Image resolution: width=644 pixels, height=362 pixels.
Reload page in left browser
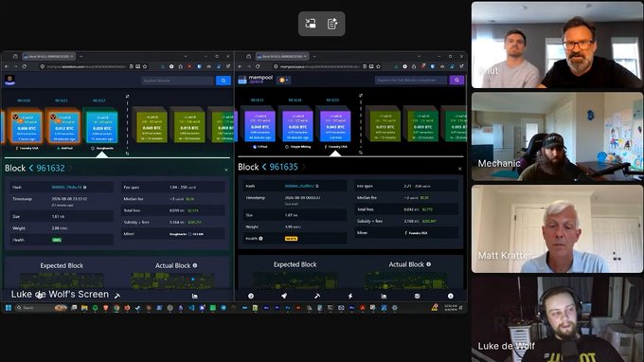pyautogui.click(x=25, y=66)
